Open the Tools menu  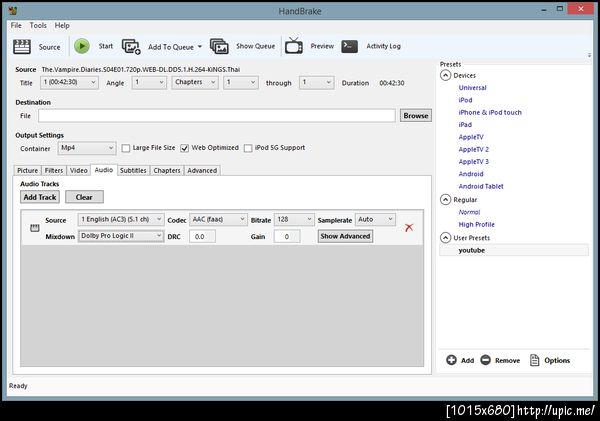[x=38, y=26]
